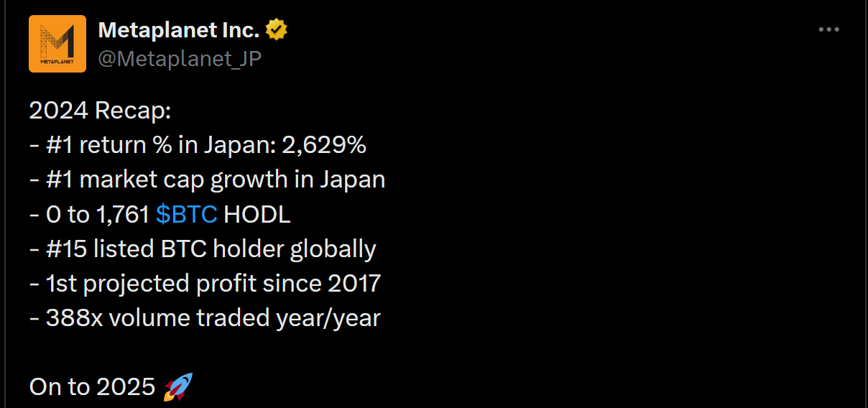Click the year 2017 in the tweet
The image size is (868, 408).
[354, 283]
